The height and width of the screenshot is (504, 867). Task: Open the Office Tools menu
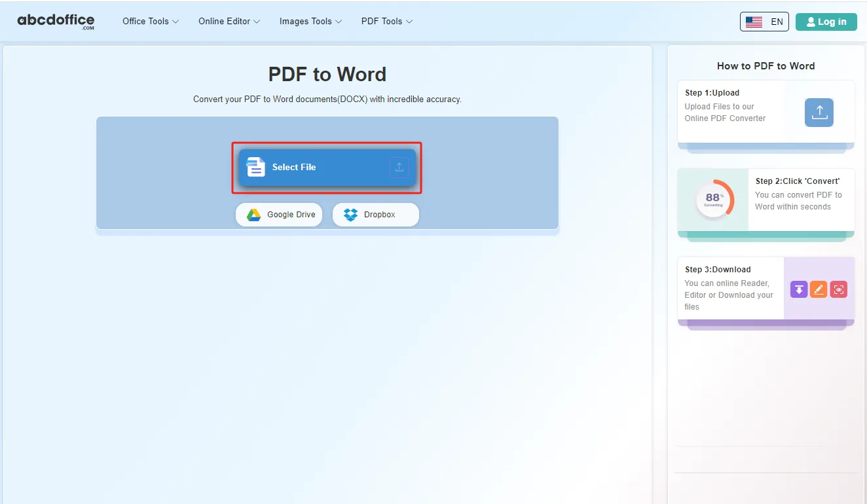coord(151,22)
